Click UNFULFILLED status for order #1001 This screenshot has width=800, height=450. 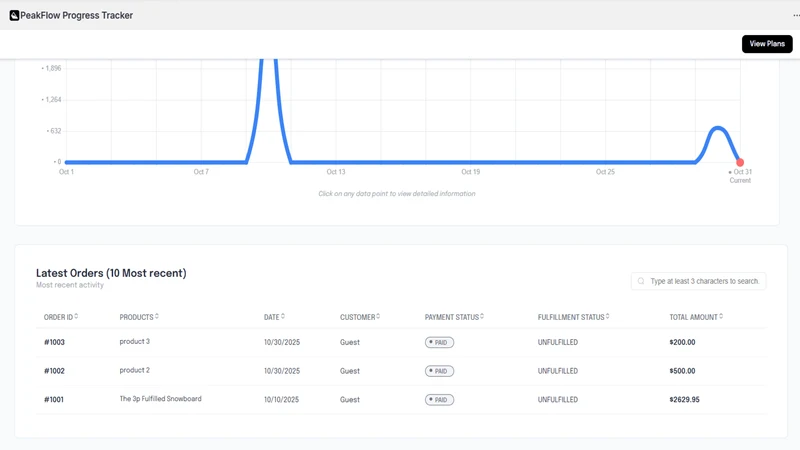pos(558,399)
